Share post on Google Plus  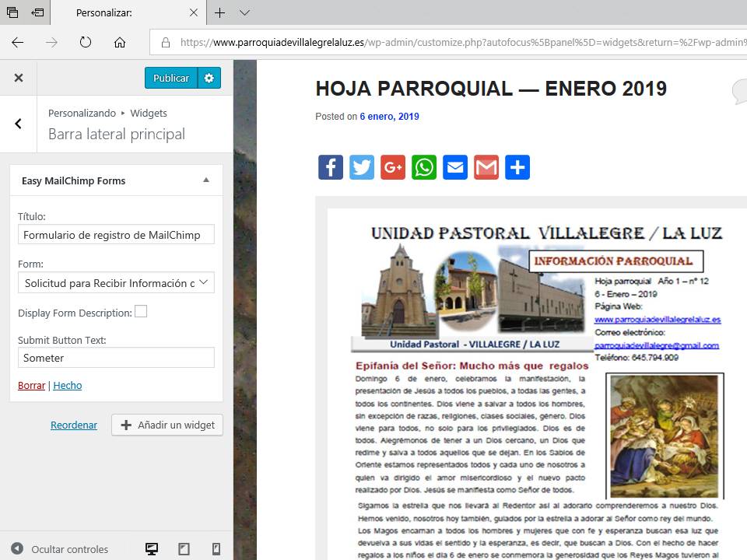(392, 167)
